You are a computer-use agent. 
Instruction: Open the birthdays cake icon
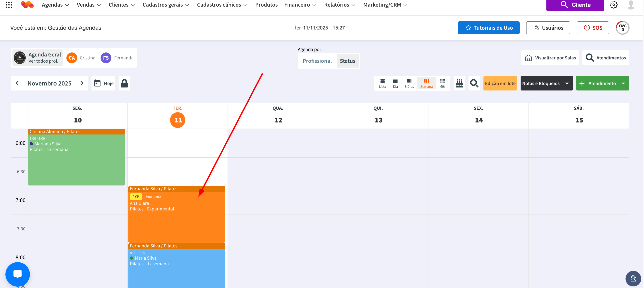click(x=459, y=83)
